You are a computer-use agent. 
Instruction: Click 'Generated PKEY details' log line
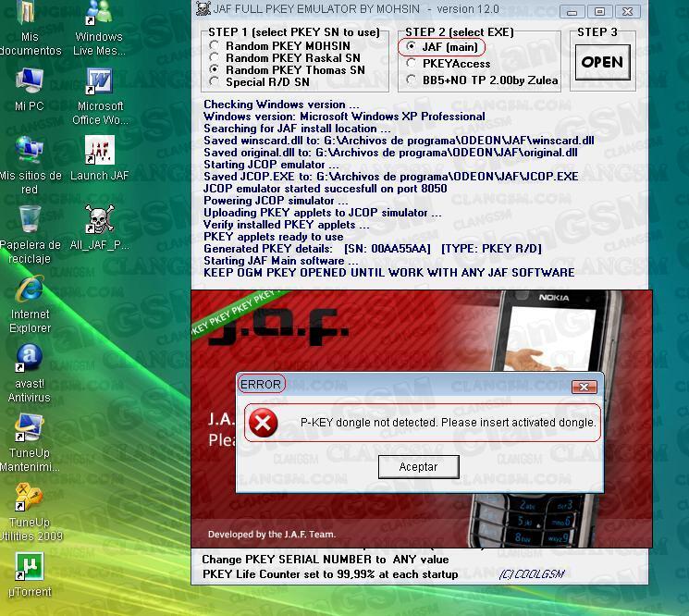point(373,249)
